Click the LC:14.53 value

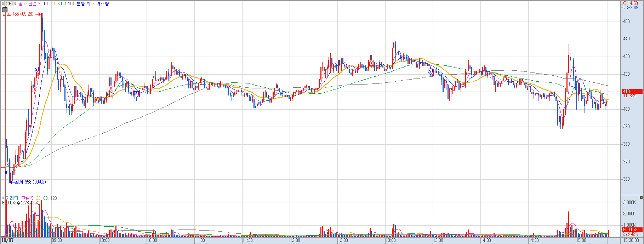629,3
